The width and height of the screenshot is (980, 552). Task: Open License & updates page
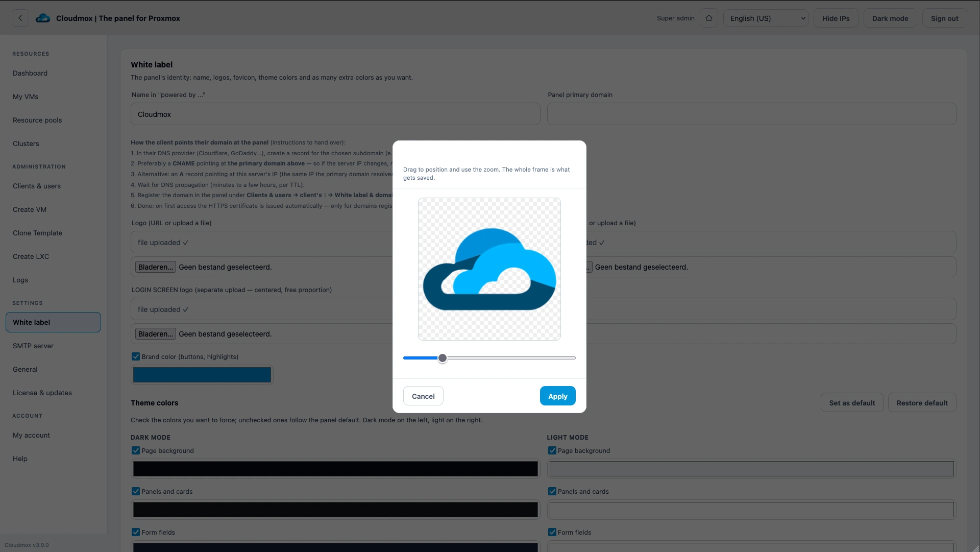pyautogui.click(x=53, y=393)
